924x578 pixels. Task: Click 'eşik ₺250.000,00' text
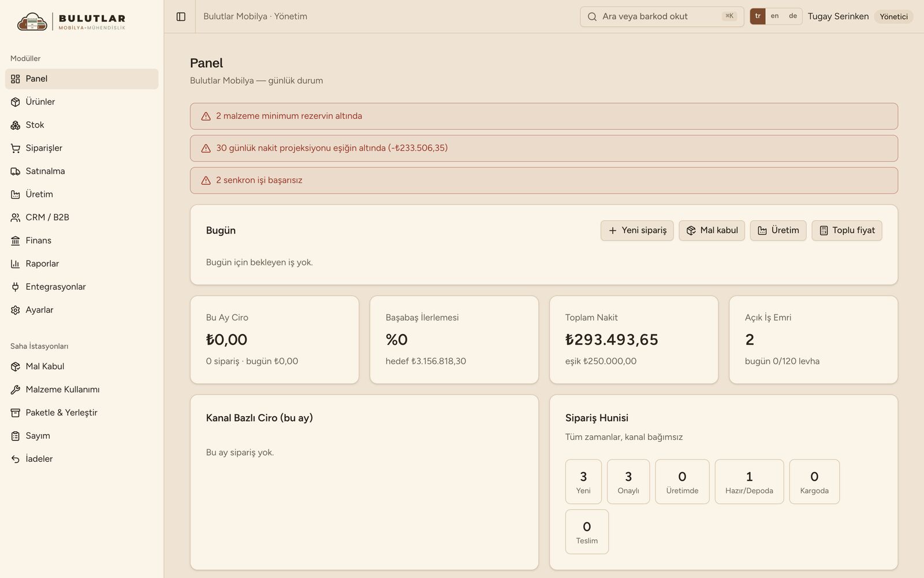coord(601,361)
